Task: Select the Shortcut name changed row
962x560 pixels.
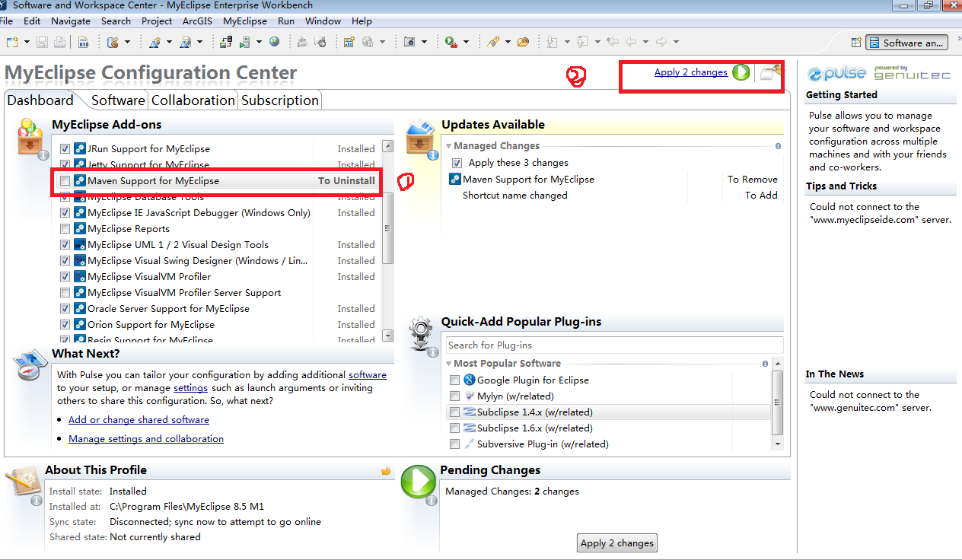Action: (613, 196)
